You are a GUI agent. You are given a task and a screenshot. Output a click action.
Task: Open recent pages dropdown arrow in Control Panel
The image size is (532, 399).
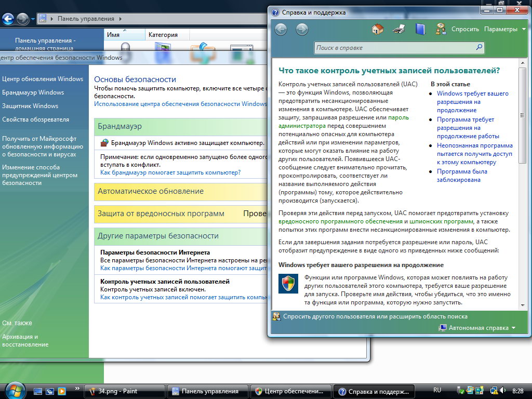point(33,19)
